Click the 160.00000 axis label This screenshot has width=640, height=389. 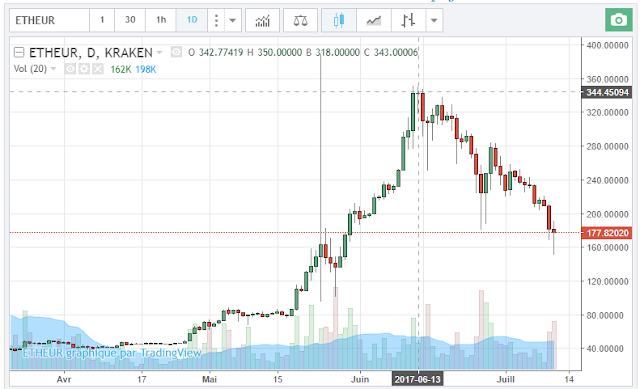(x=607, y=247)
